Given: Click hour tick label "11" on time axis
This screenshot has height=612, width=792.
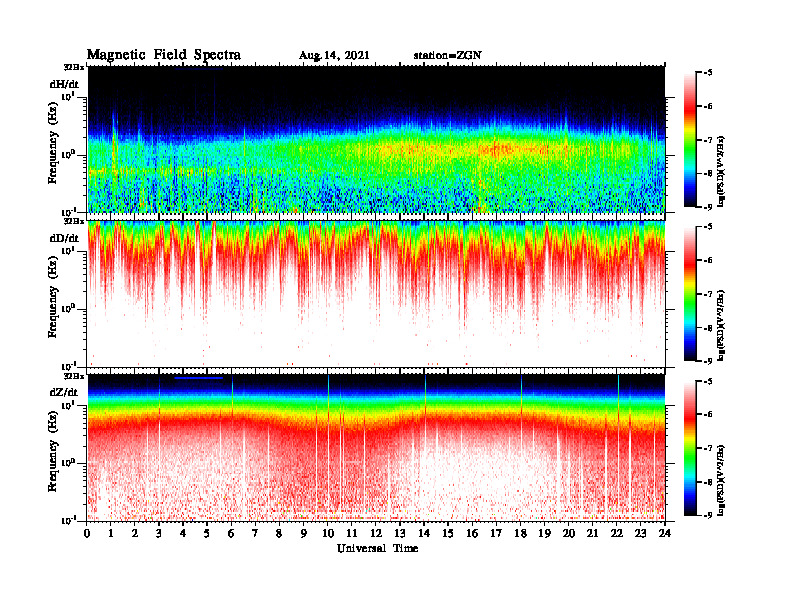Looking at the screenshot, I should pyautogui.click(x=352, y=534).
